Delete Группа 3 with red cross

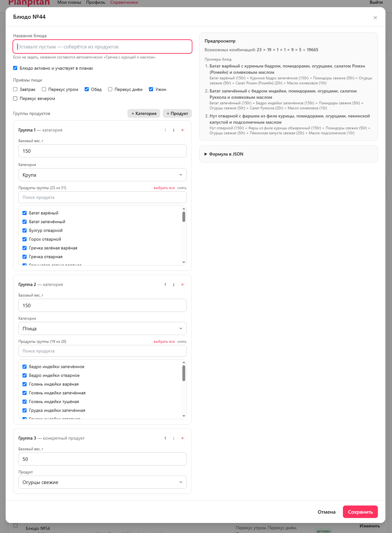click(182, 438)
